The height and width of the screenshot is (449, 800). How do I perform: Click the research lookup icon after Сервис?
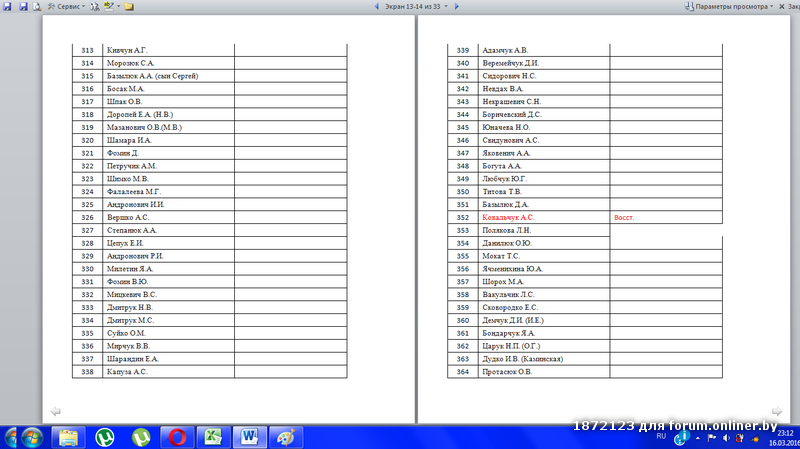pos(95,7)
